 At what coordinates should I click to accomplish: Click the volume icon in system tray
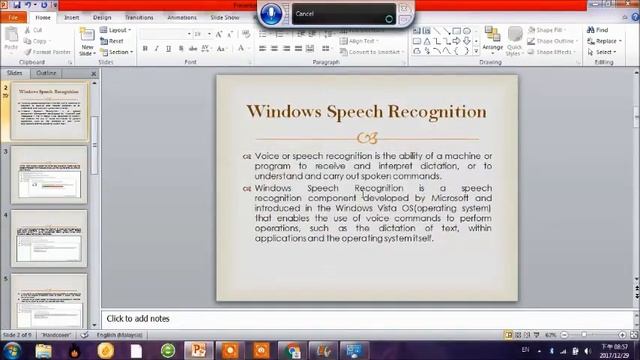pyautogui.click(x=588, y=351)
